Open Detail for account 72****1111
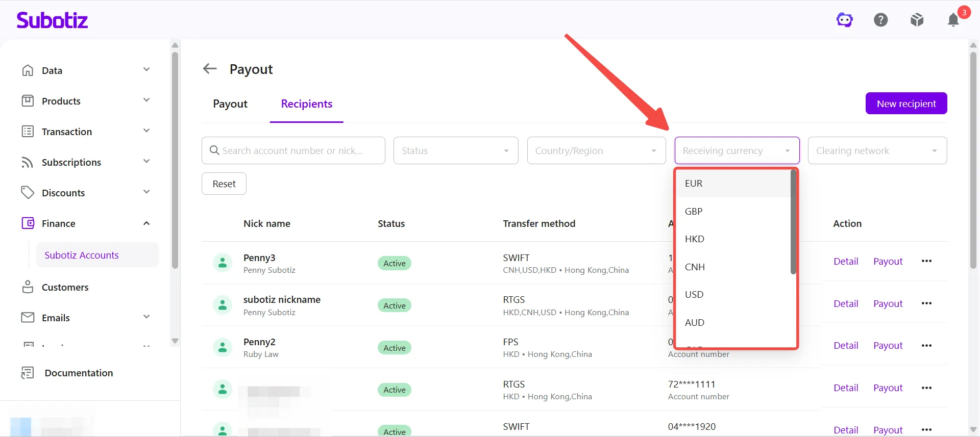 (x=846, y=388)
